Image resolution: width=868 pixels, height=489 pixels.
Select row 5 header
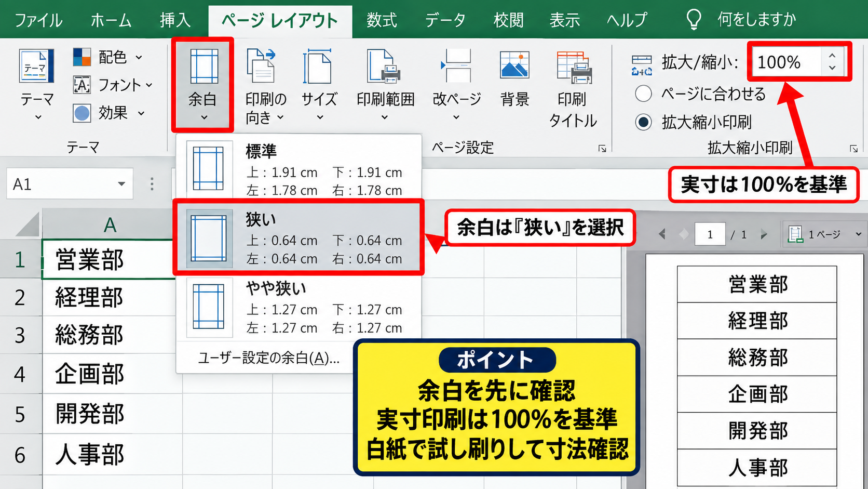click(20, 414)
